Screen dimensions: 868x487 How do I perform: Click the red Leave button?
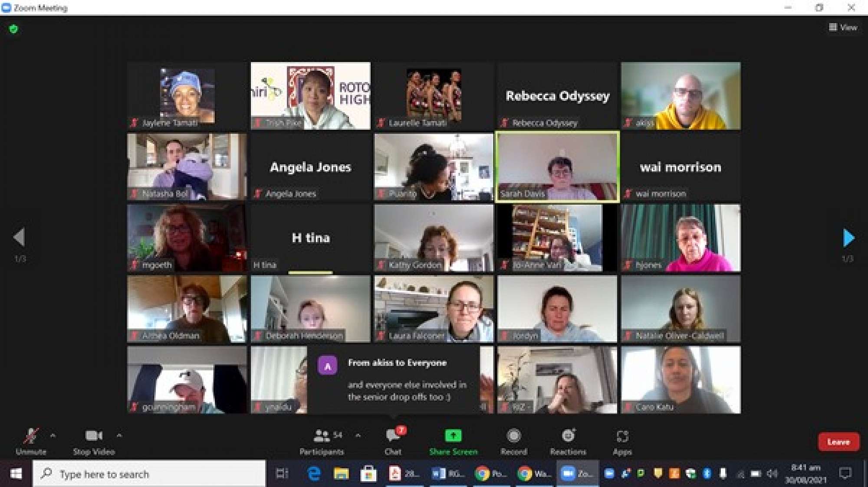[x=838, y=442]
